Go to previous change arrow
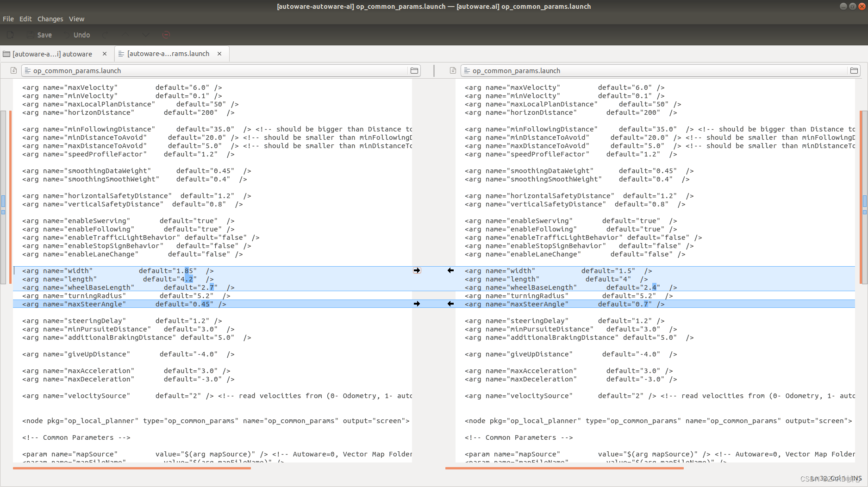The height and width of the screenshot is (487, 868). pyautogui.click(x=125, y=35)
